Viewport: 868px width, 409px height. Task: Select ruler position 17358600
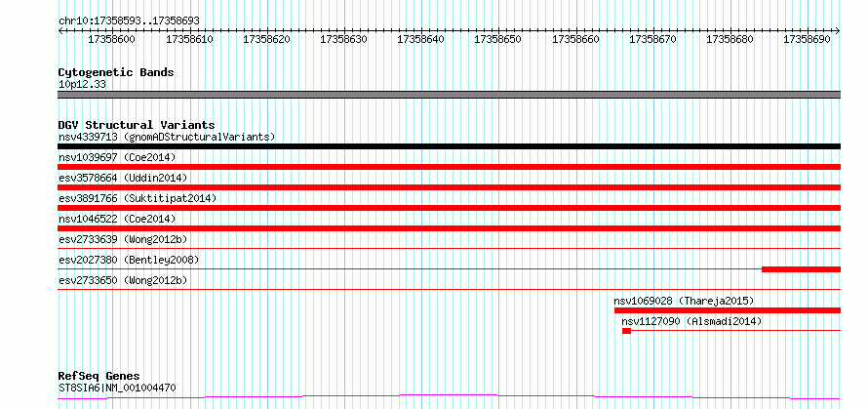[113, 40]
